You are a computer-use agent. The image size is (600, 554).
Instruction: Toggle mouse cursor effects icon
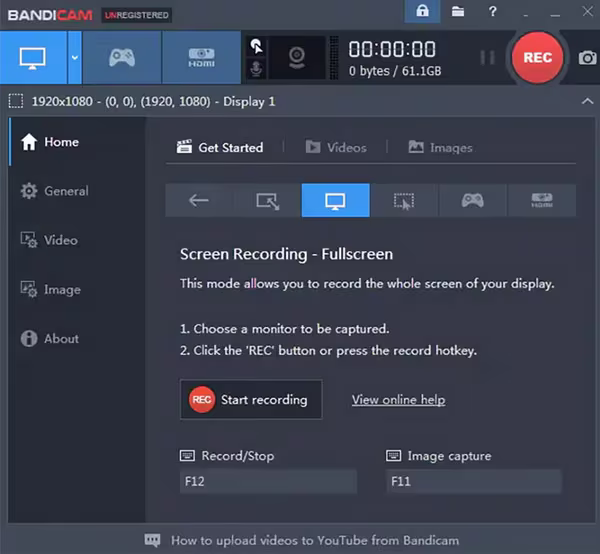coord(256,47)
